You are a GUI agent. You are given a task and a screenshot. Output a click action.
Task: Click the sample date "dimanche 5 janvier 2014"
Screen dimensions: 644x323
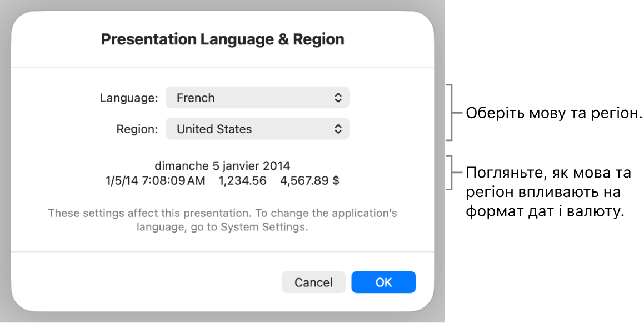coord(222,165)
